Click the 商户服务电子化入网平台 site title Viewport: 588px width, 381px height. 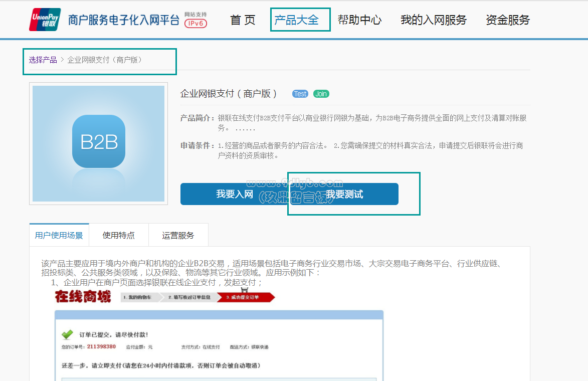click(x=124, y=20)
